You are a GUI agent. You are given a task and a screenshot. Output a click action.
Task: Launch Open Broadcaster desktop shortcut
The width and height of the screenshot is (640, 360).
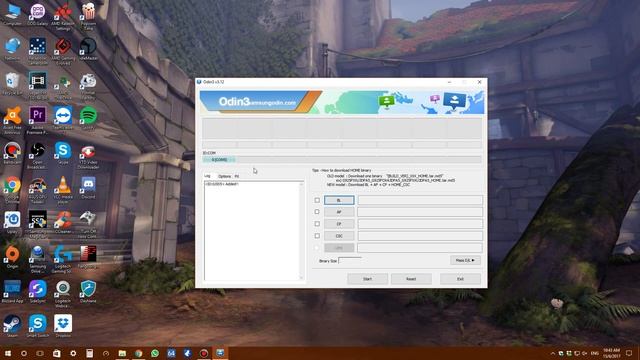pos(37,155)
